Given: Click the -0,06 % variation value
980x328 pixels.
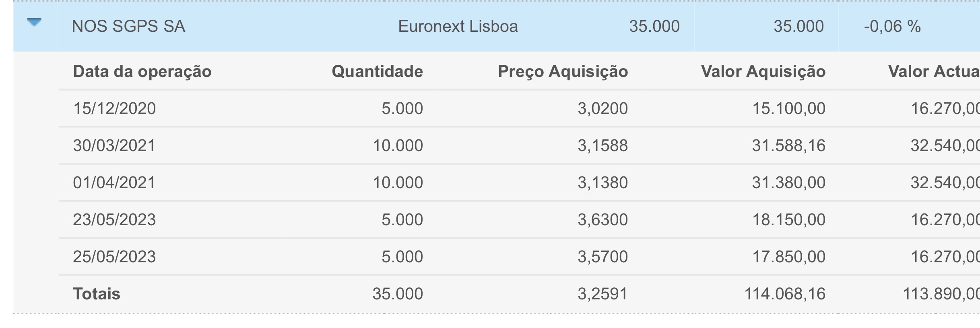Looking at the screenshot, I should [x=892, y=27].
